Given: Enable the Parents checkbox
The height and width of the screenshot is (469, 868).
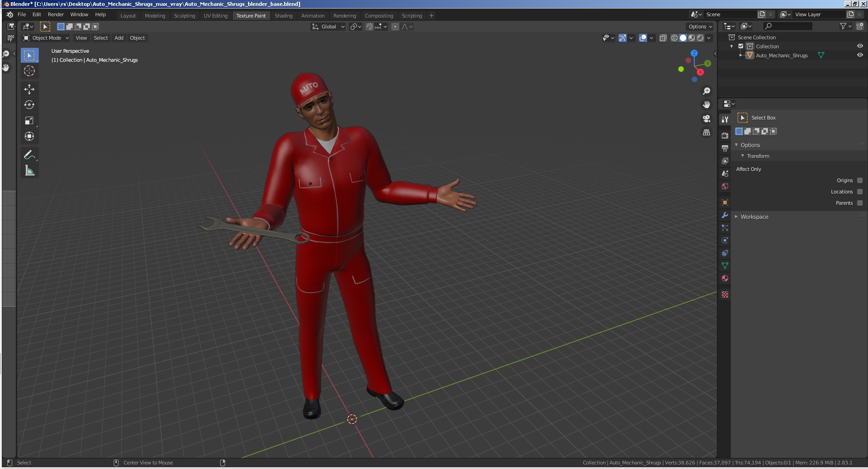Looking at the screenshot, I should pos(860,203).
